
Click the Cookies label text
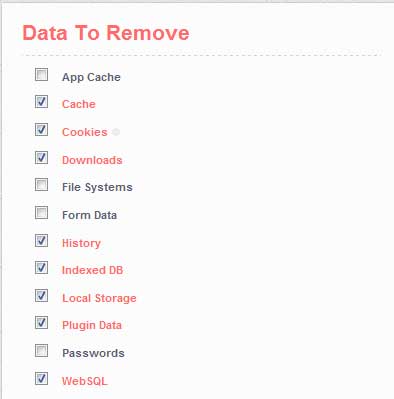click(x=85, y=132)
